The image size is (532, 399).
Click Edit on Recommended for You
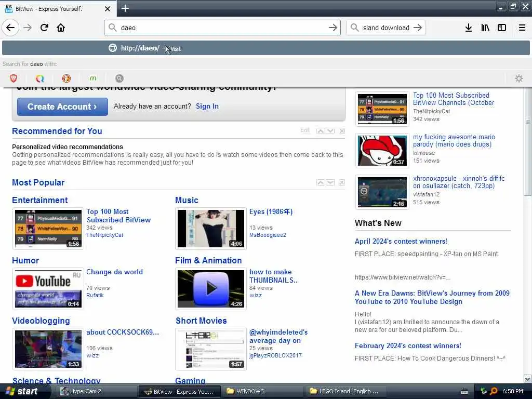[305, 130]
